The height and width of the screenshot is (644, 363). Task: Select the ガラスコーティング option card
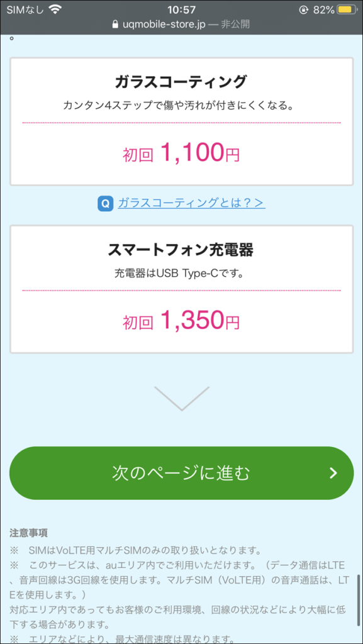pos(181,121)
